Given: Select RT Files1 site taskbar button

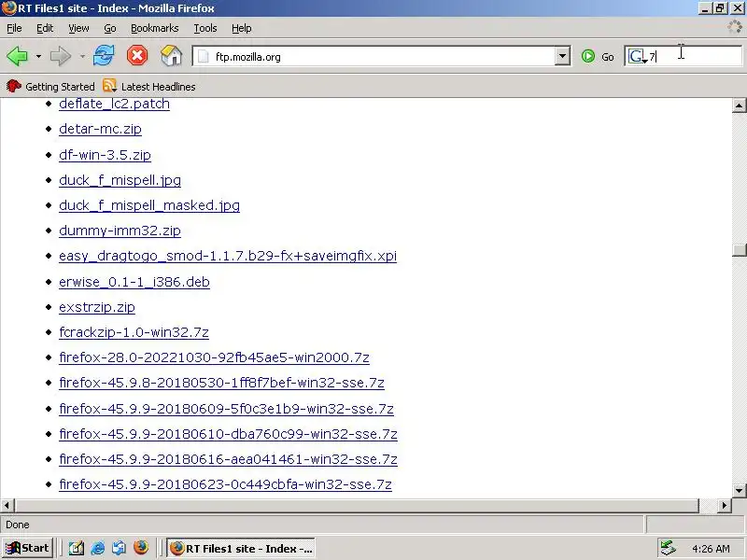Looking at the screenshot, I should [241, 548].
